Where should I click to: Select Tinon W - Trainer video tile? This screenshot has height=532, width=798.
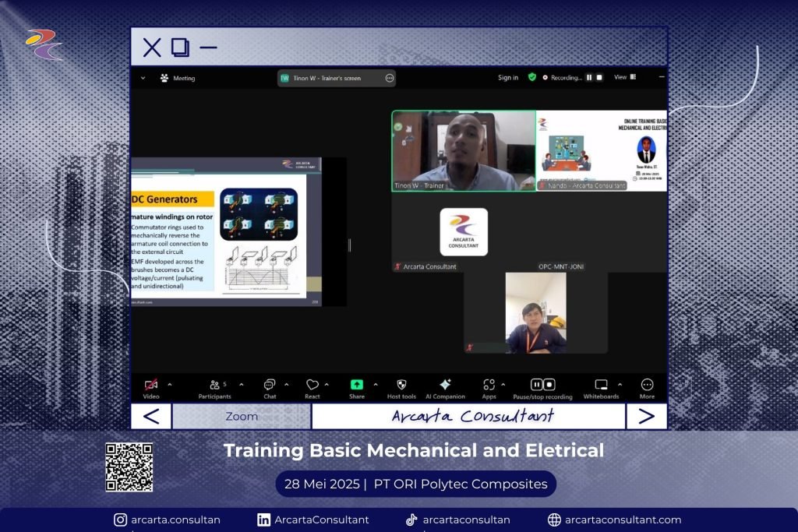coord(463,150)
